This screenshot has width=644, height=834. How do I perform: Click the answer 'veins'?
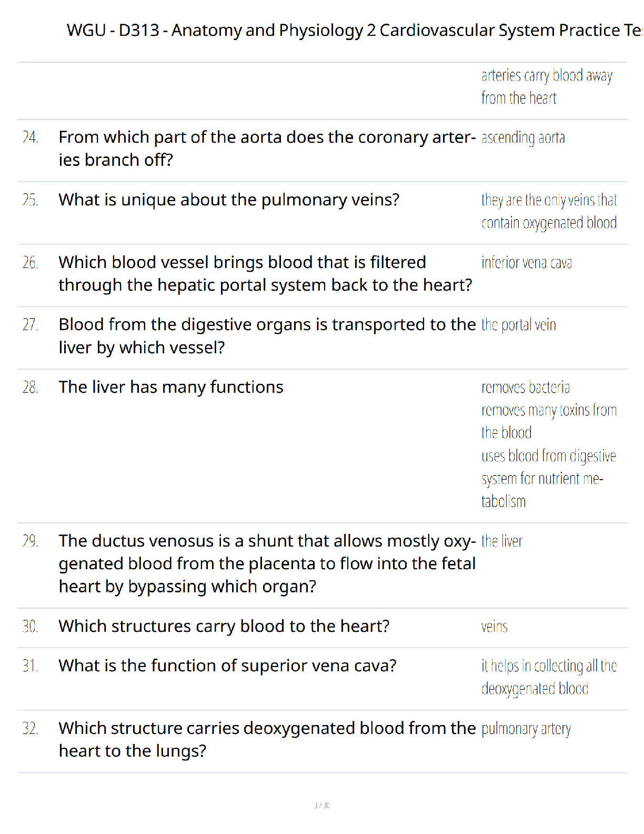[x=494, y=627]
